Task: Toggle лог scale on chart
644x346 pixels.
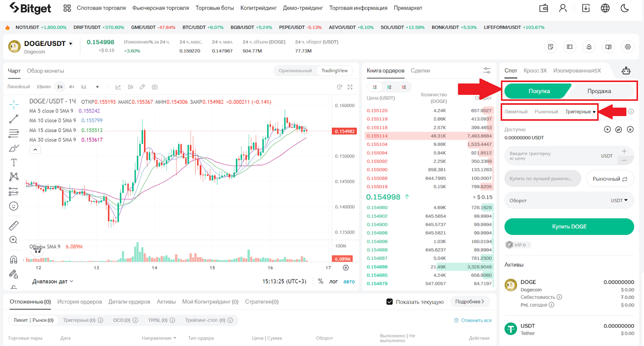Action: click(333, 282)
